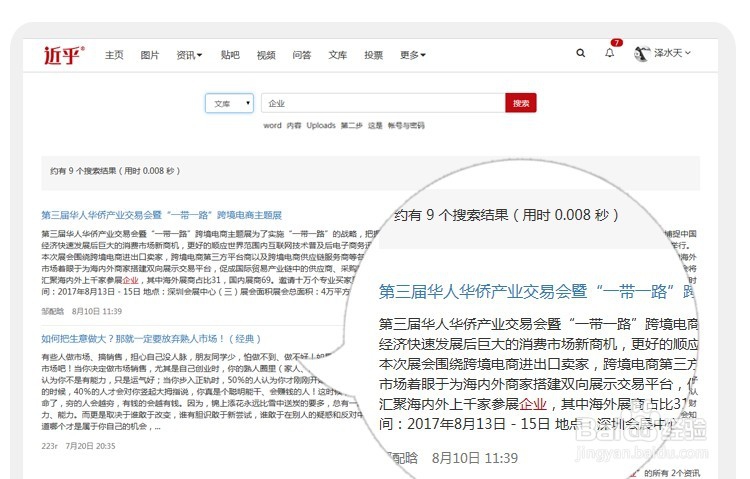Open the 文库 search category select box
This screenshot has width=750, height=479.
click(x=230, y=103)
